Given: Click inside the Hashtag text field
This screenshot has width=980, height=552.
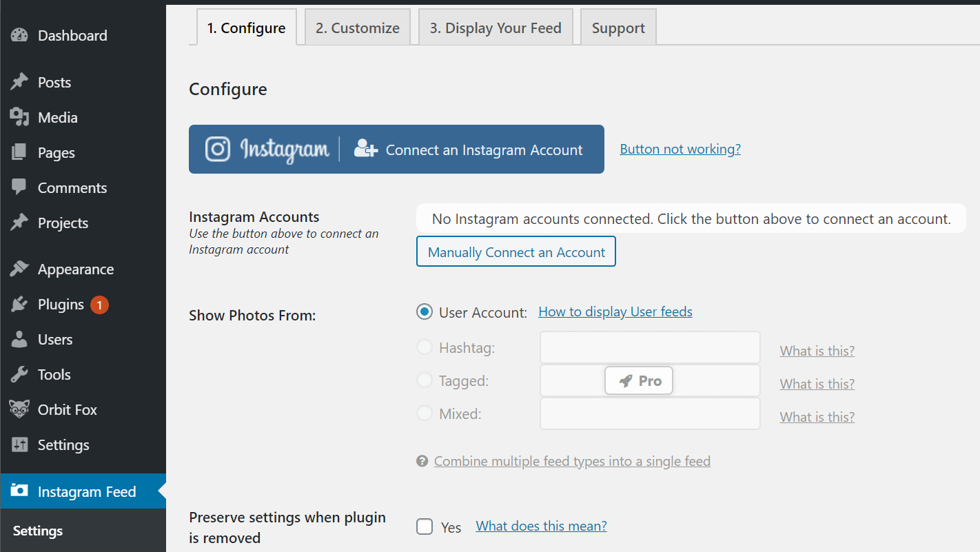Looking at the screenshot, I should pos(649,348).
